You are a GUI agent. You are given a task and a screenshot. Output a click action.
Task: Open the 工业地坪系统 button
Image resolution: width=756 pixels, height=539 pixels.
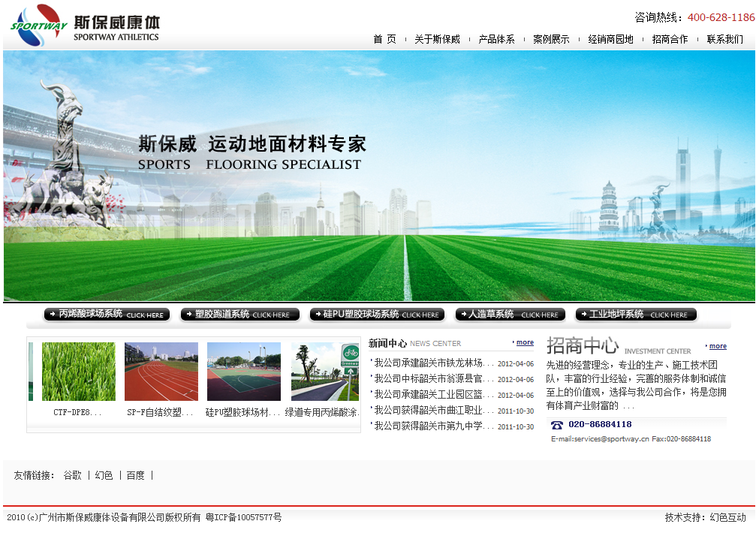(636, 315)
